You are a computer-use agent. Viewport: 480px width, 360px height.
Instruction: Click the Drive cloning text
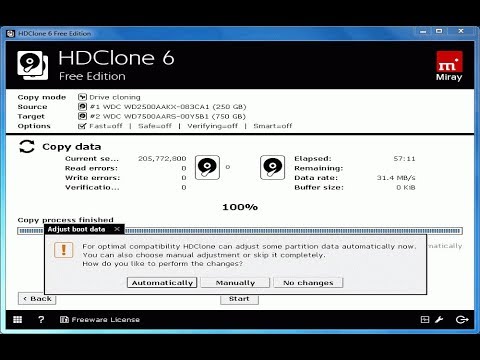click(x=115, y=97)
